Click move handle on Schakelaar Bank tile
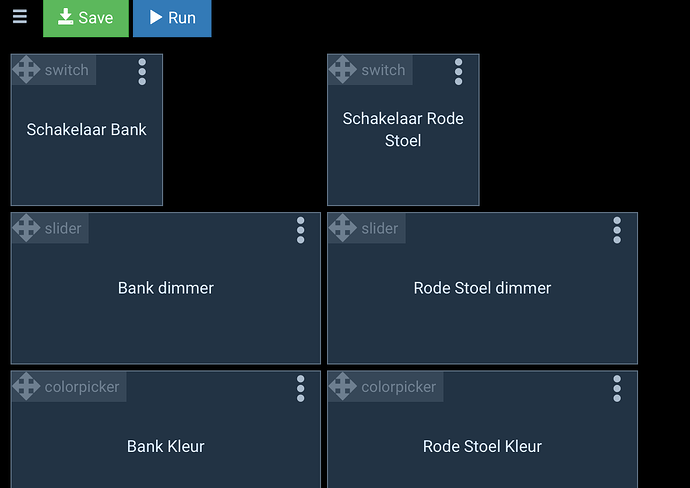 pyautogui.click(x=26, y=70)
